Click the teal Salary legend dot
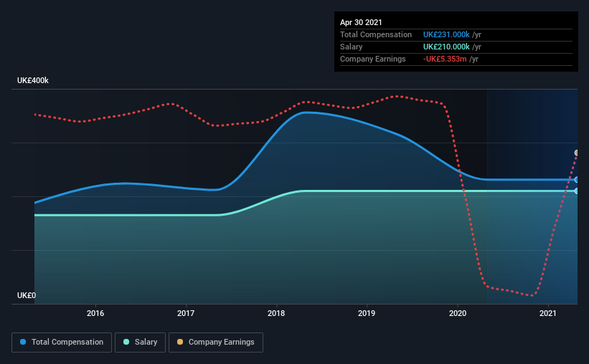589x364 pixels. click(126, 342)
